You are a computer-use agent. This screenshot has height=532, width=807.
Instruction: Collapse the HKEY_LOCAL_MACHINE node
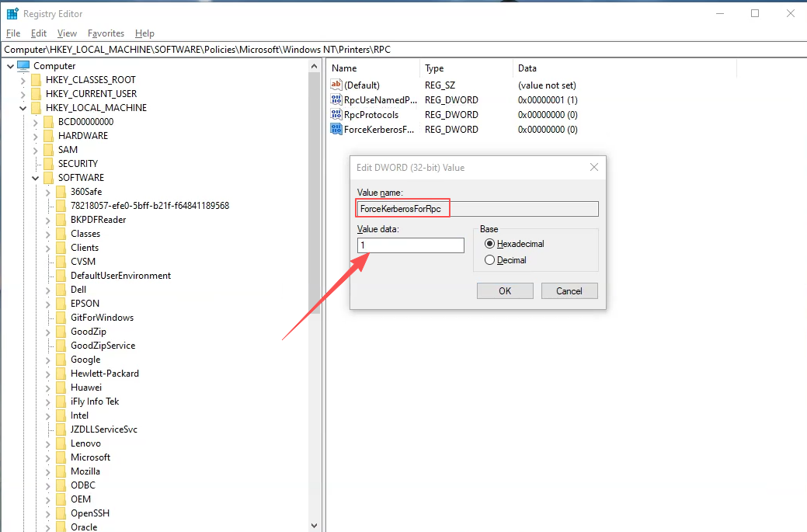(x=23, y=108)
